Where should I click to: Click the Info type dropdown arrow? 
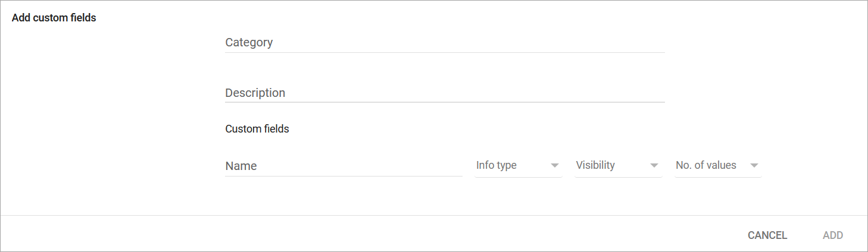tap(555, 165)
